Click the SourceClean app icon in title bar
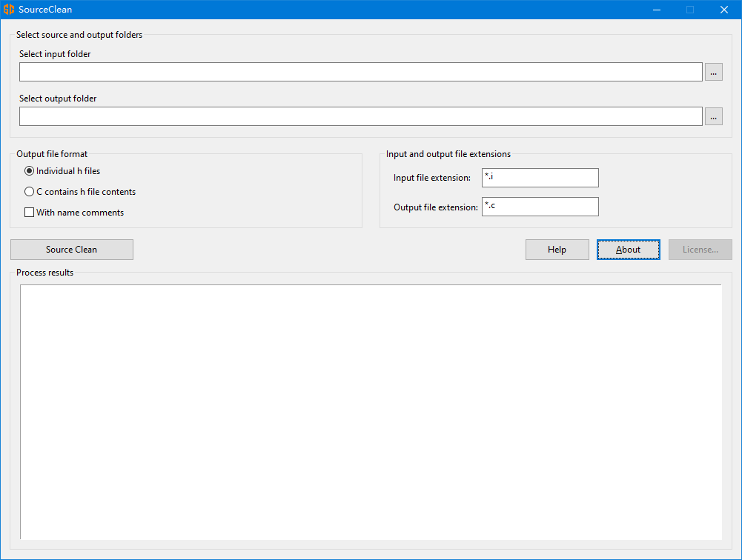Image resolution: width=742 pixels, height=560 pixels. pyautogui.click(x=9, y=10)
